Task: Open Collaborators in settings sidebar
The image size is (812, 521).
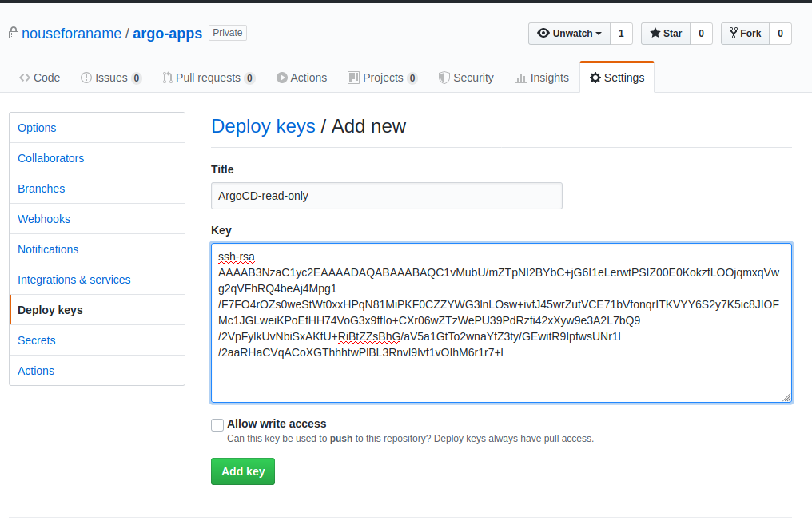Action: [x=98, y=158]
